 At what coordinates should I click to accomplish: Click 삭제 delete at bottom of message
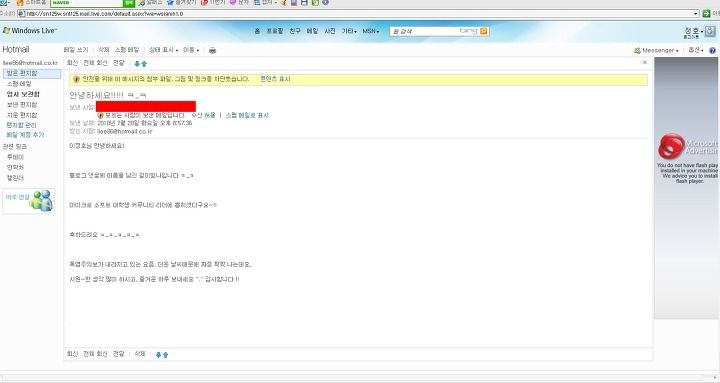[140, 354]
